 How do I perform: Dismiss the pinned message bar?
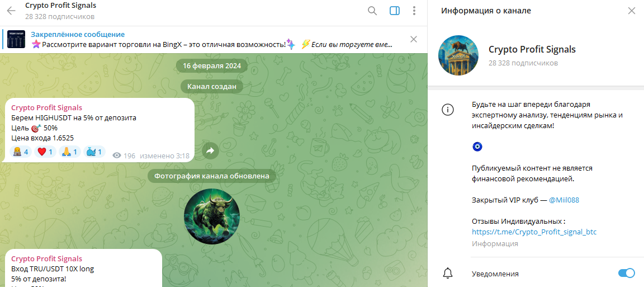414,40
